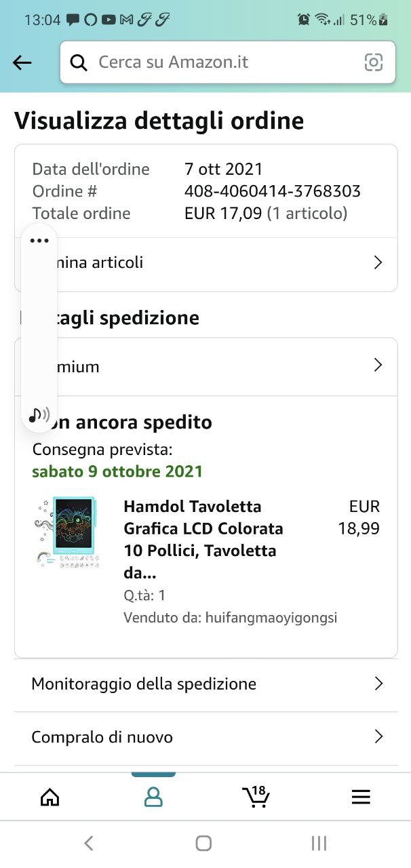Open Android recent apps button
The image size is (411, 868).
pyautogui.click(x=319, y=843)
